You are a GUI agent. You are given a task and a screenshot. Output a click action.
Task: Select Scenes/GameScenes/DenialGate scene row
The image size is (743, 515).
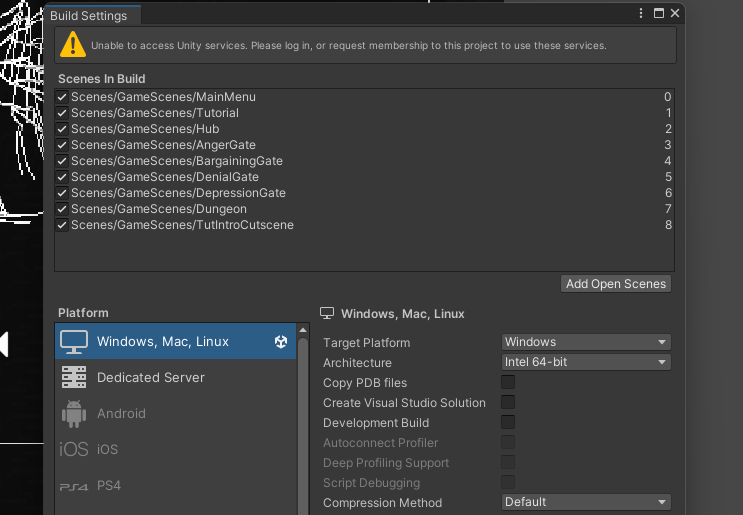point(364,177)
